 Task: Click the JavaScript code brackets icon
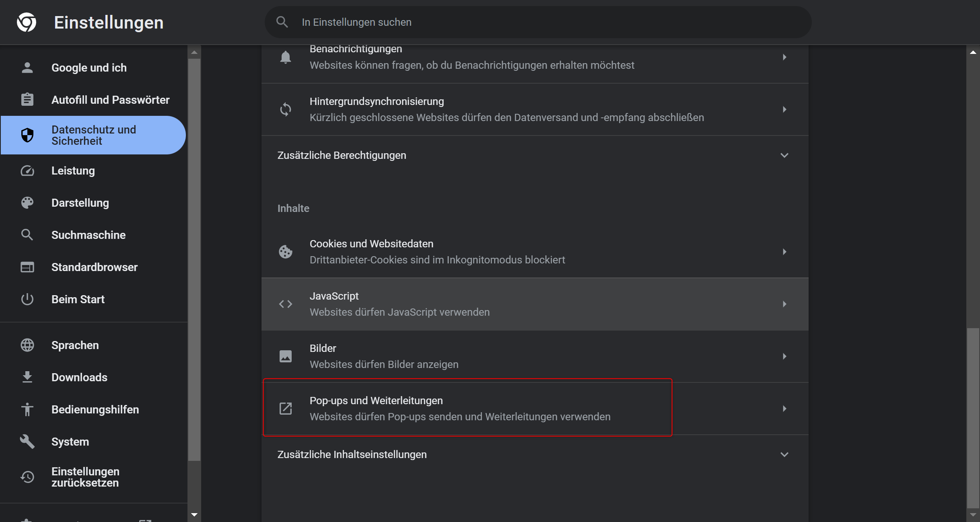pyautogui.click(x=286, y=304)
